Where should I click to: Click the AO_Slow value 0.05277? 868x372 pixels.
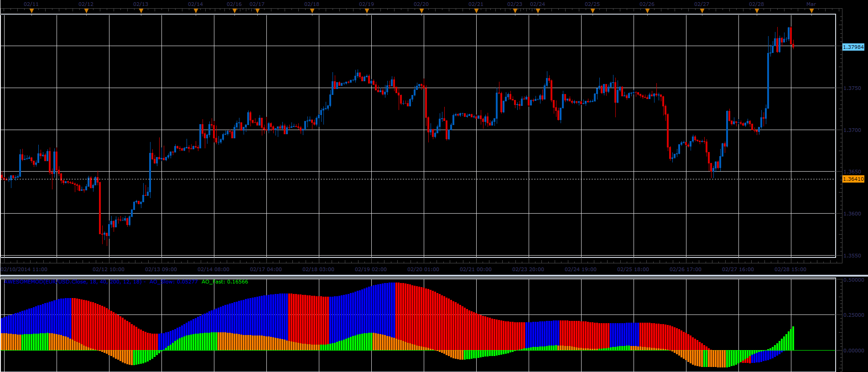[x=187, y=282]
